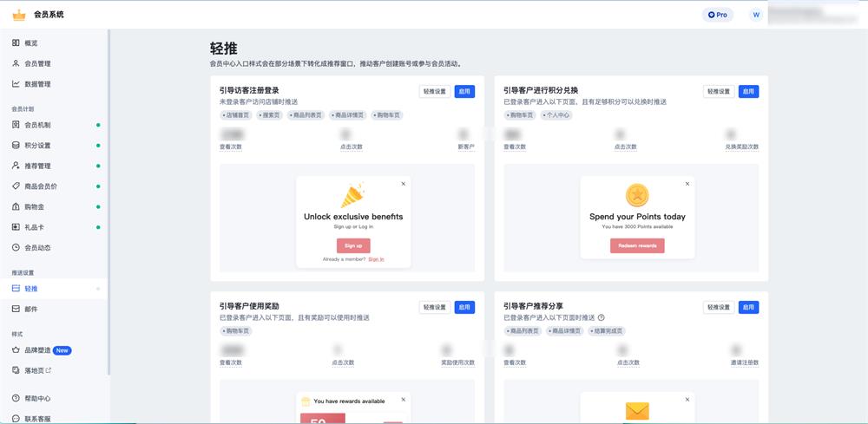The width and height of the screenshot is (868, 424).
Task: Enable the 引导客户进行积分兑换 nudge
Action: click(748, 91)
